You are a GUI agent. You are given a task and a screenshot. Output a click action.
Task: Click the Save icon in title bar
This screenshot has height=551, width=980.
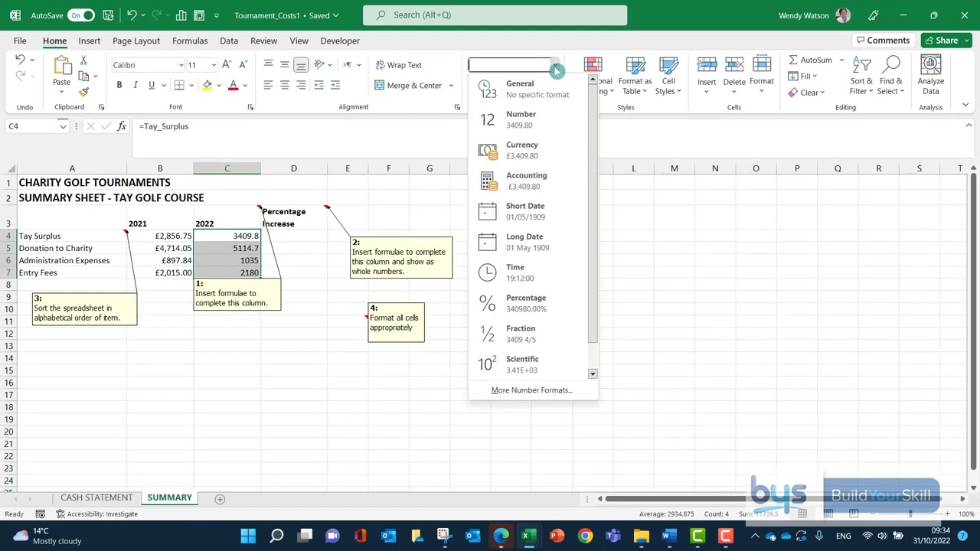pyautogui.click(x=109, y=15)
